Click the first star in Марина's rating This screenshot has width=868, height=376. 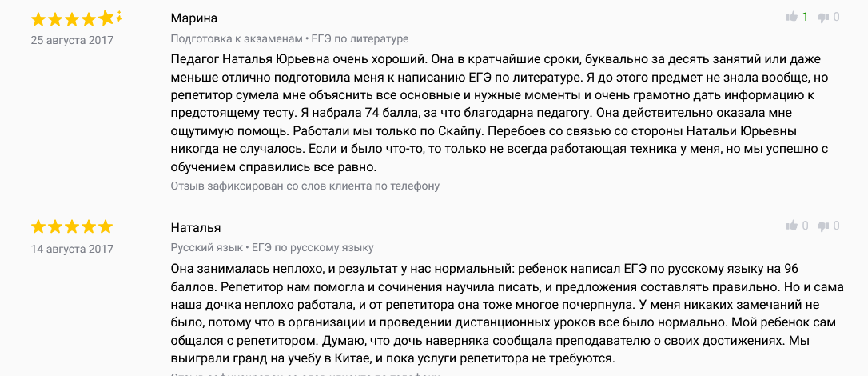tap(38, 20)
